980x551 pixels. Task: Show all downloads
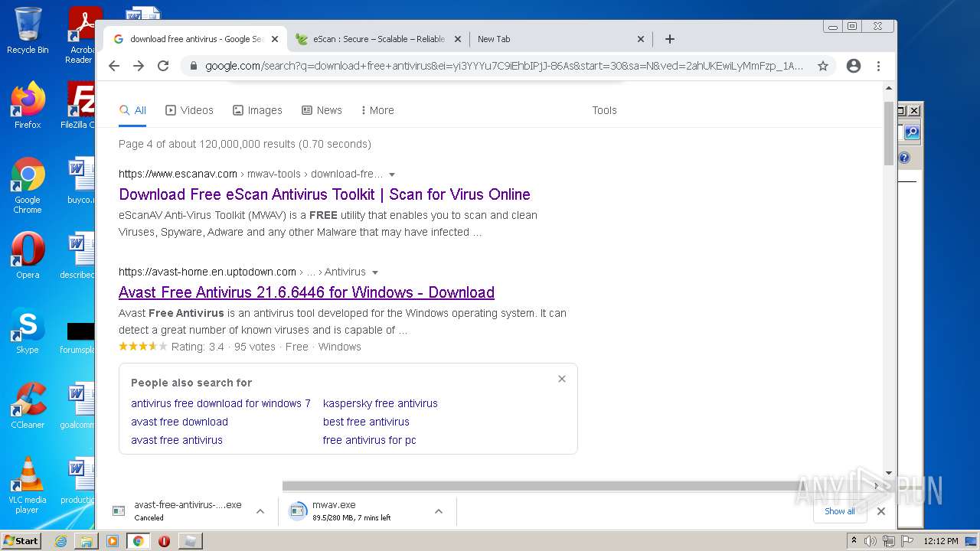click(840, 511)
